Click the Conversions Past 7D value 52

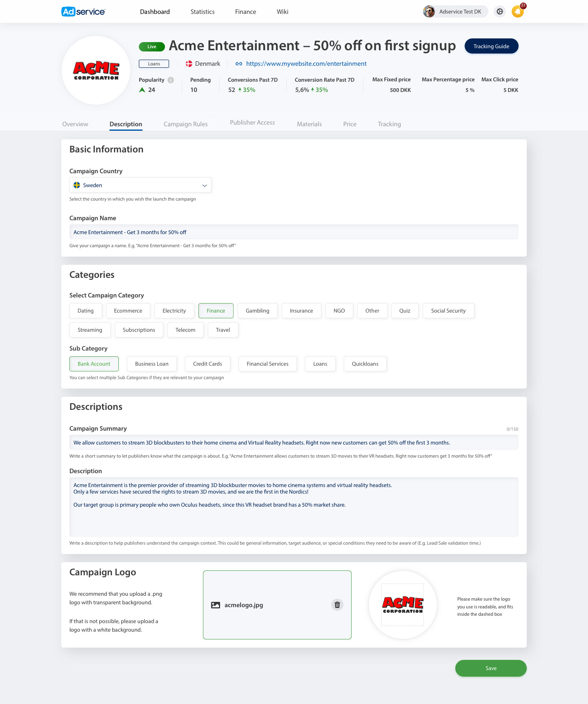[232, 90]
